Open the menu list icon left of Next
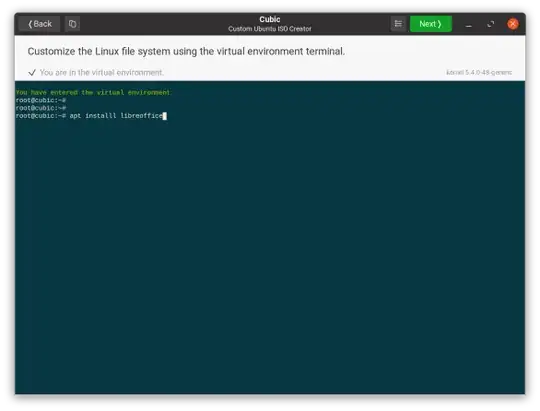This screenshot has height=411, width=540. (398, 24)
